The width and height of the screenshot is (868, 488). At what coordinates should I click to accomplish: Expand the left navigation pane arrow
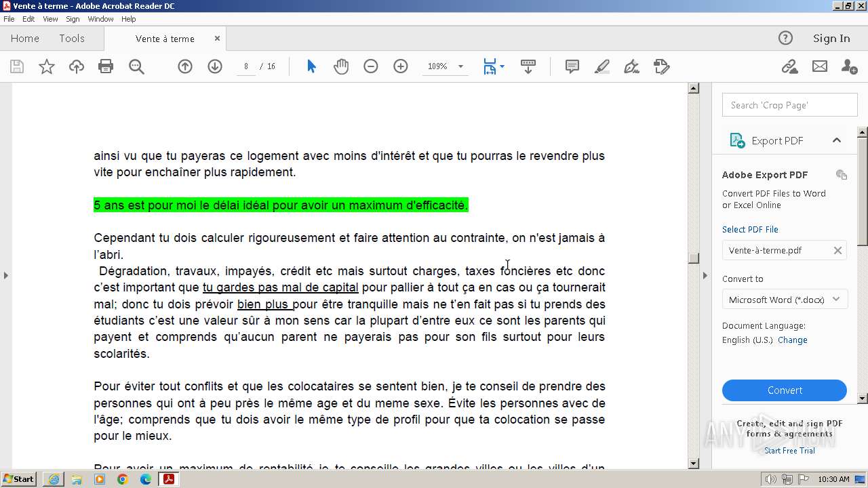coord(5,275)
